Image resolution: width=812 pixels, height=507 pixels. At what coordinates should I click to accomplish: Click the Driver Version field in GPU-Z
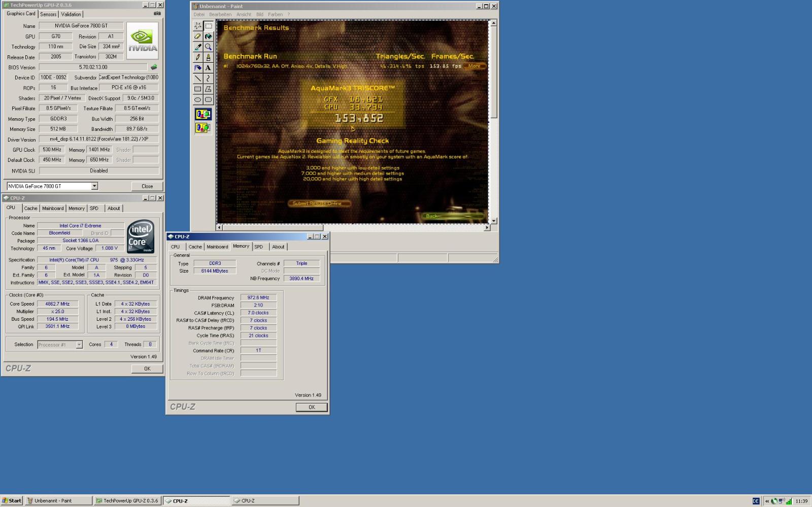pyautogui.click(x=99, y=139)
